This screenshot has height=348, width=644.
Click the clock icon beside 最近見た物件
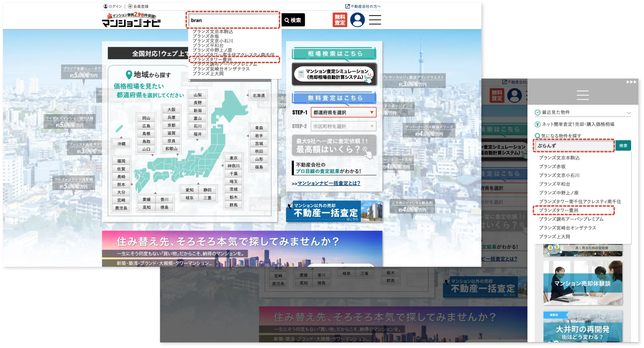click(x=537, y=112)
